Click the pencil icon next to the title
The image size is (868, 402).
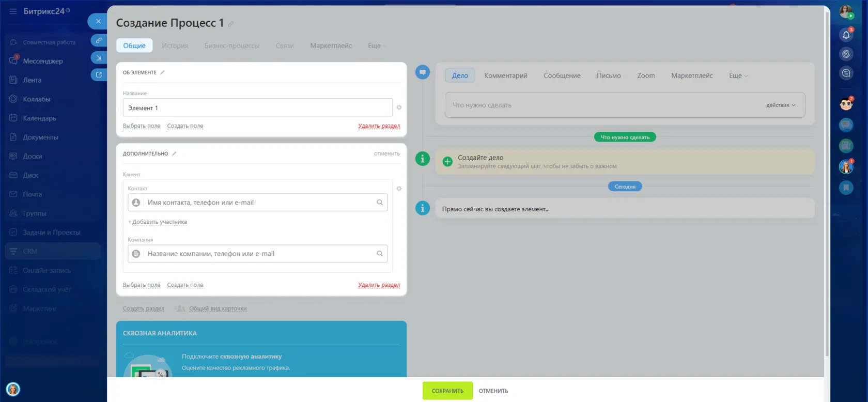tap(231, 24)
